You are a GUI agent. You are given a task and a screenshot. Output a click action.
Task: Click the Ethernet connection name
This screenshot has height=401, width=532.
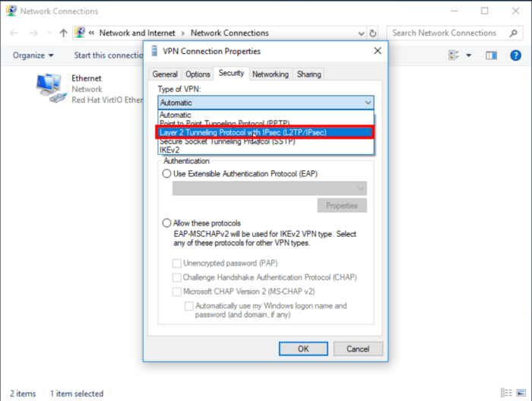pyautogui.click(x=86, y=78)
